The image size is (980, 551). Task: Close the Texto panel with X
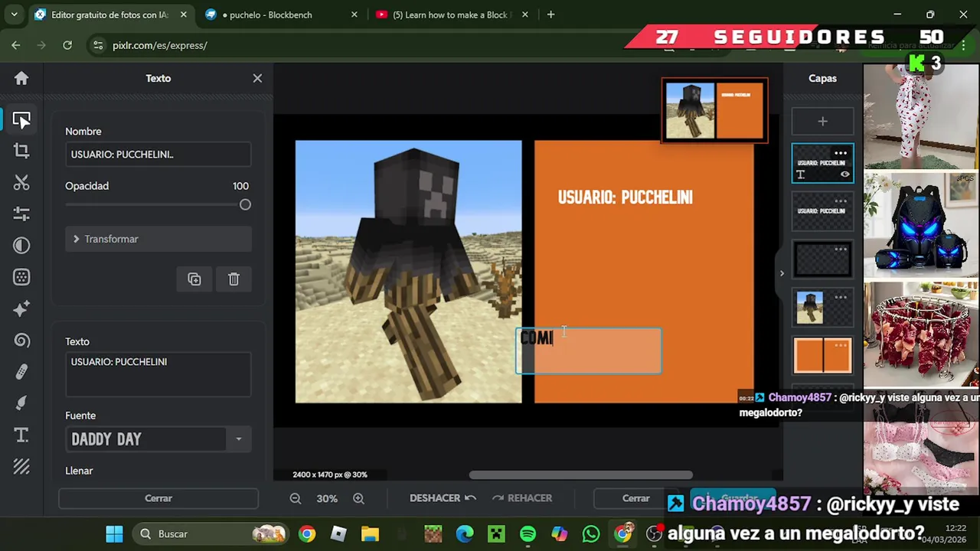coord(257,78)
